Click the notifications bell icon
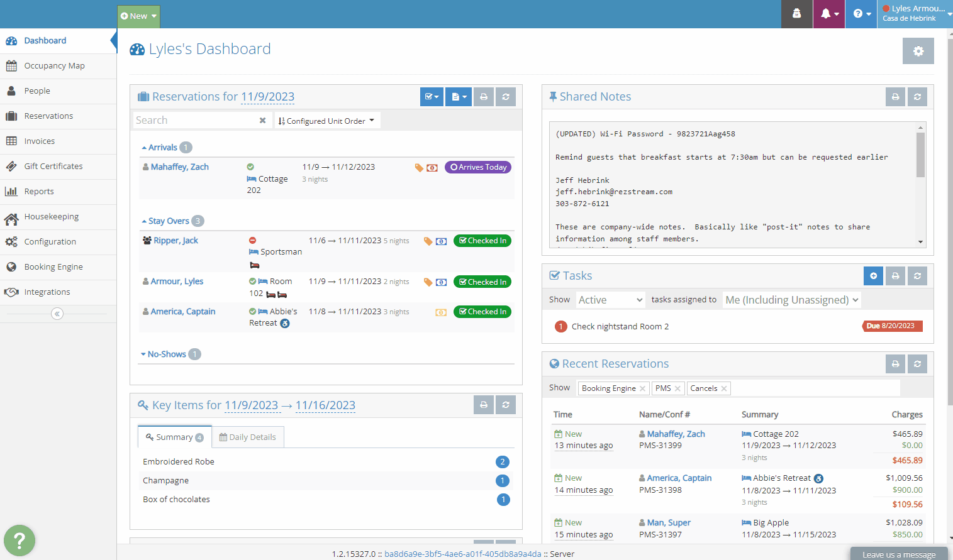953x560 pixels. point(829,14)
